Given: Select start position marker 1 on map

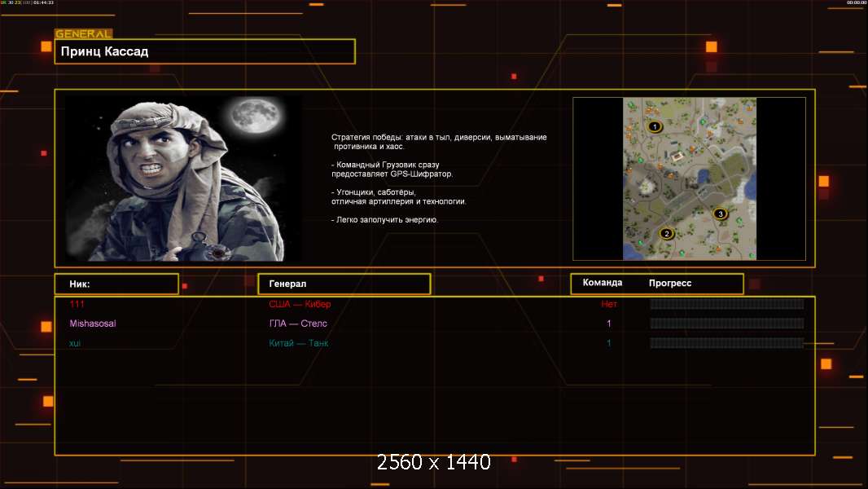Looking at the screenshot, I should 655,127.
